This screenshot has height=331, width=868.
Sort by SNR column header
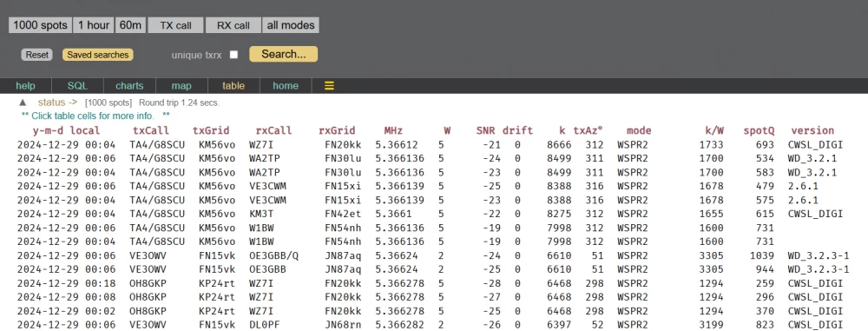pos(485,131)
